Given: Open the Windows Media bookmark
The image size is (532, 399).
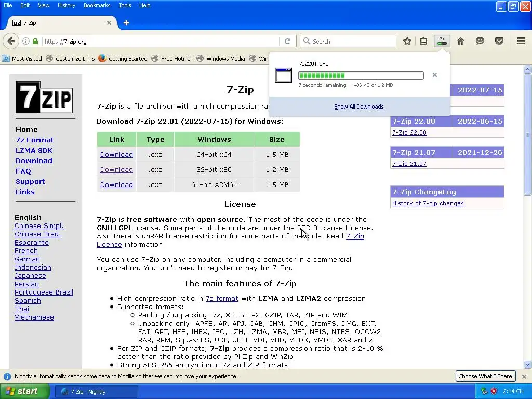Looking at the screenshot, I should pos(221,59).
